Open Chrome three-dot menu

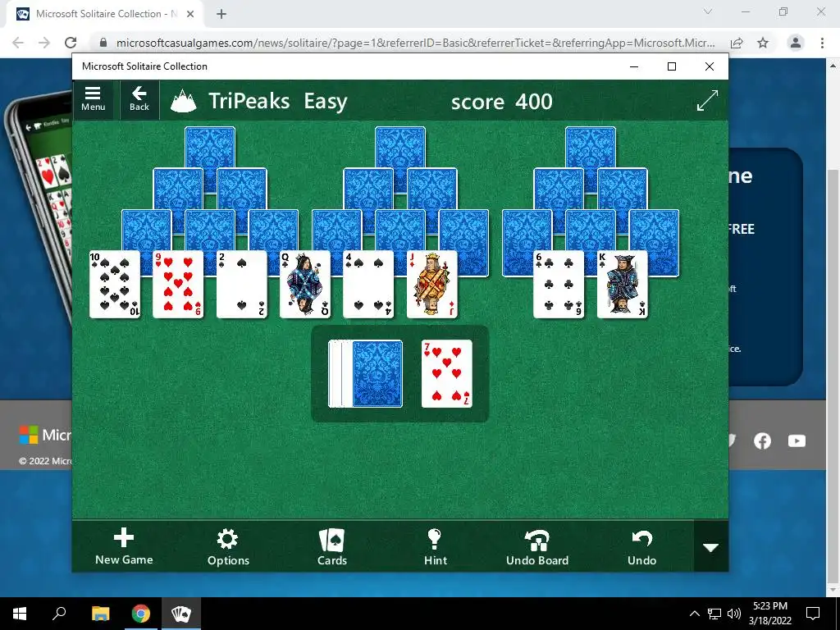(822, 43)
